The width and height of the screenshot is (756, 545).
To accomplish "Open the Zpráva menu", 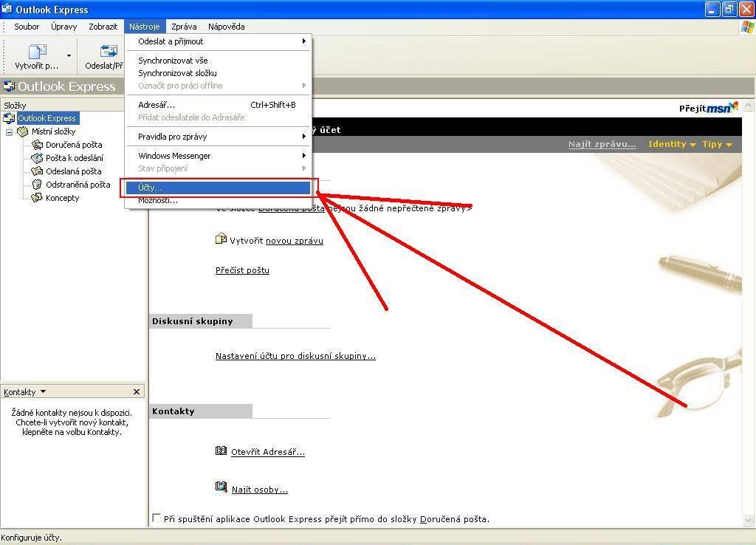I will pos(184,27).
